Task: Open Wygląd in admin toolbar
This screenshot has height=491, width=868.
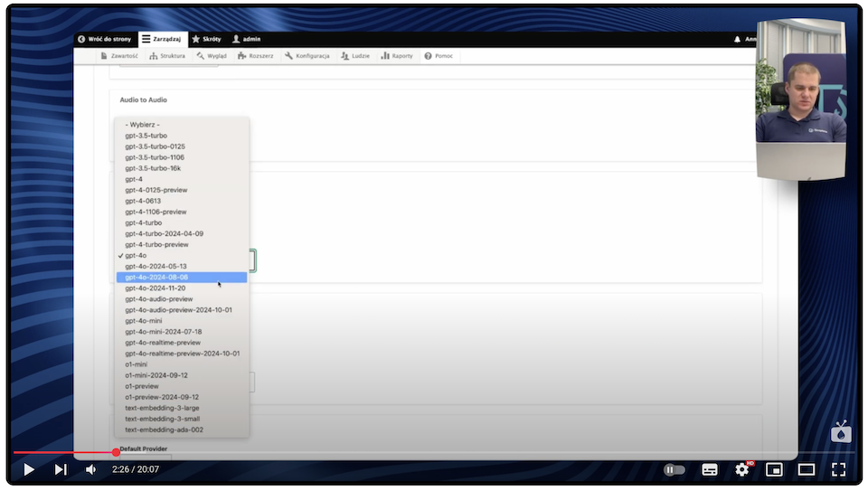Action: (x=212, y=56)
